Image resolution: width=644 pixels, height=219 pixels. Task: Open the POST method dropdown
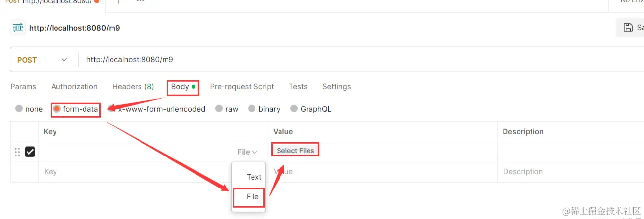click(x=42, y=60)
